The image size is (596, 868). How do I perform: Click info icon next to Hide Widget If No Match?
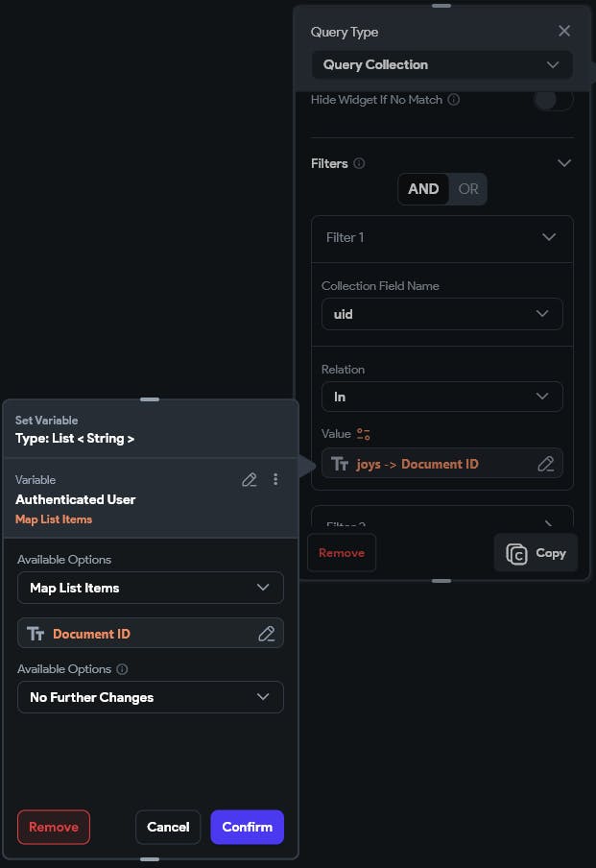(454, 100)
